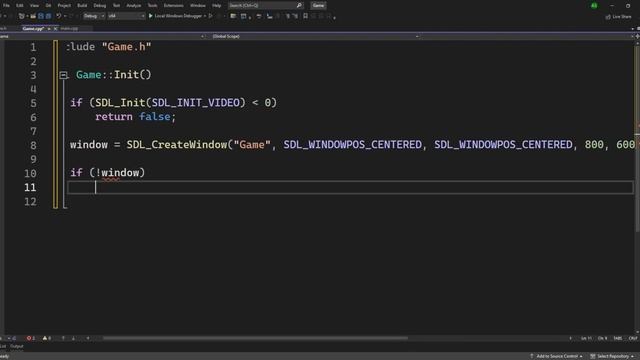
Task: Open the Output panel tab
Action: pos(17,347)
